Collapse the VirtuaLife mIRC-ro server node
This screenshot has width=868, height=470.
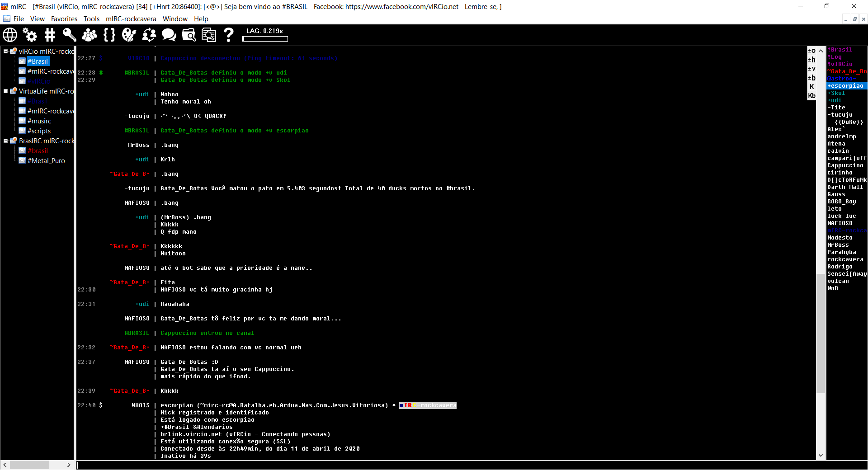[6, 91]
